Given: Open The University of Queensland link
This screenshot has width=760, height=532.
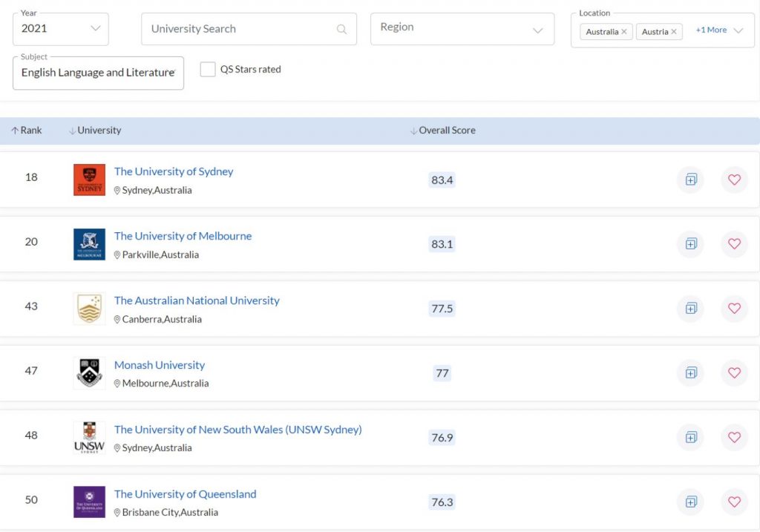Looking at the screenshot, I should point(185,493).
